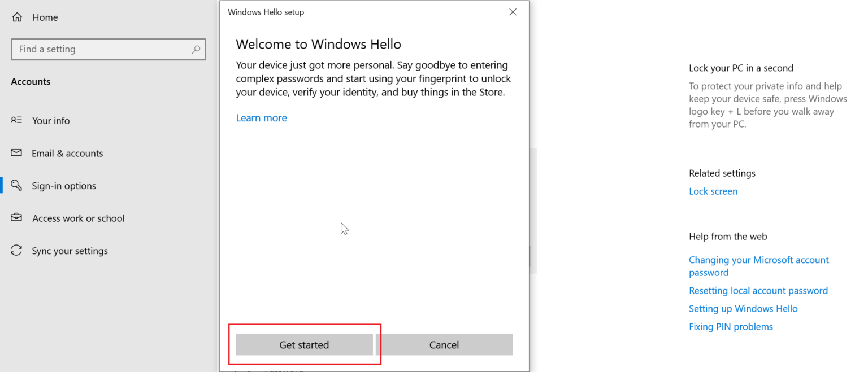Click the Sign-in options key icon
Image resolution: width=868 pixels, height=372 pixels.
(16, 185)
